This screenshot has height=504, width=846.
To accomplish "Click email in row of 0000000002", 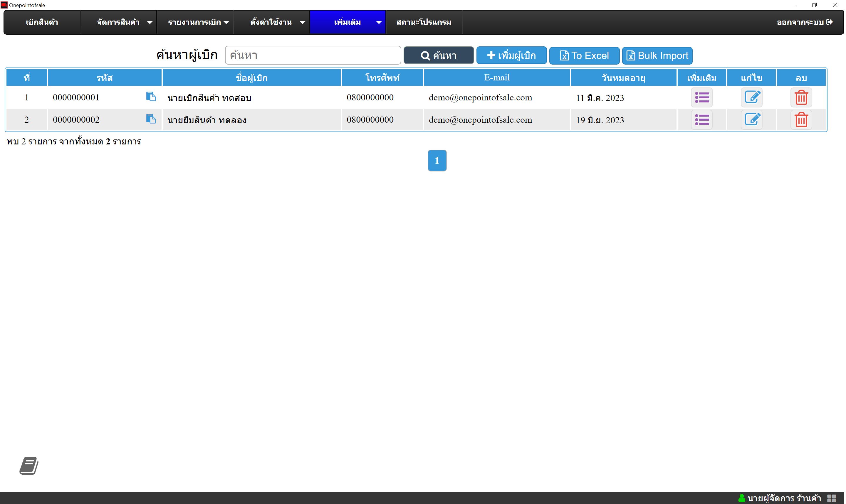I will tap(480, 120).
